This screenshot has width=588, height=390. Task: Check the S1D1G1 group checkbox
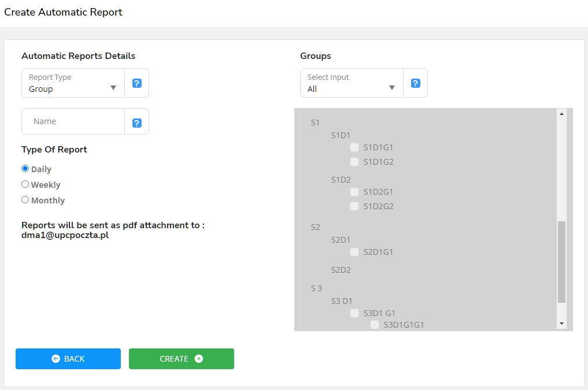pyautogui.click(x=354, y=147)
